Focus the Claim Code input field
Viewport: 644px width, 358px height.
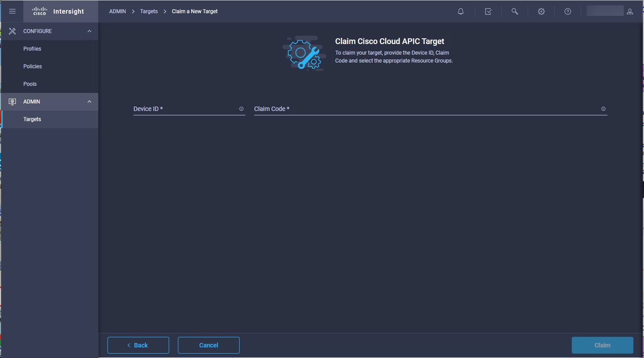[x=431, y=109]
